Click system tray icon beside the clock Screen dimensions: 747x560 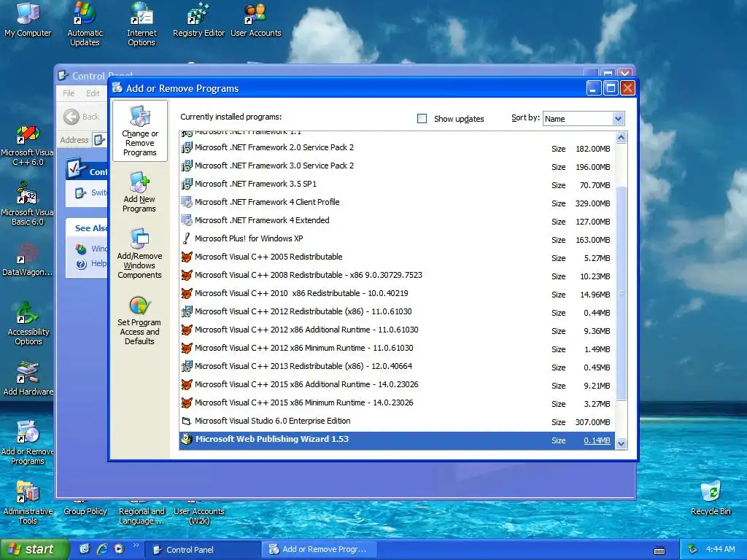point(692,550)
